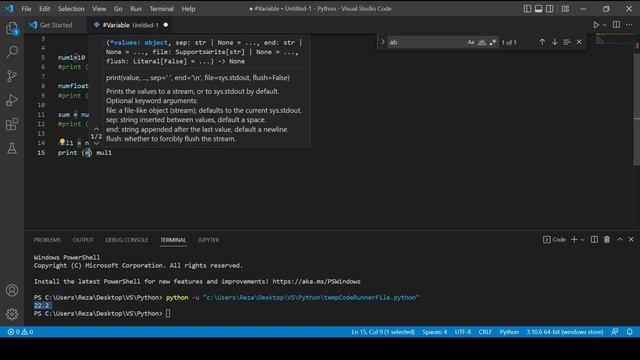Split the terminal
The width and height of the screenshot is (640, 360).
pos(594,240)
